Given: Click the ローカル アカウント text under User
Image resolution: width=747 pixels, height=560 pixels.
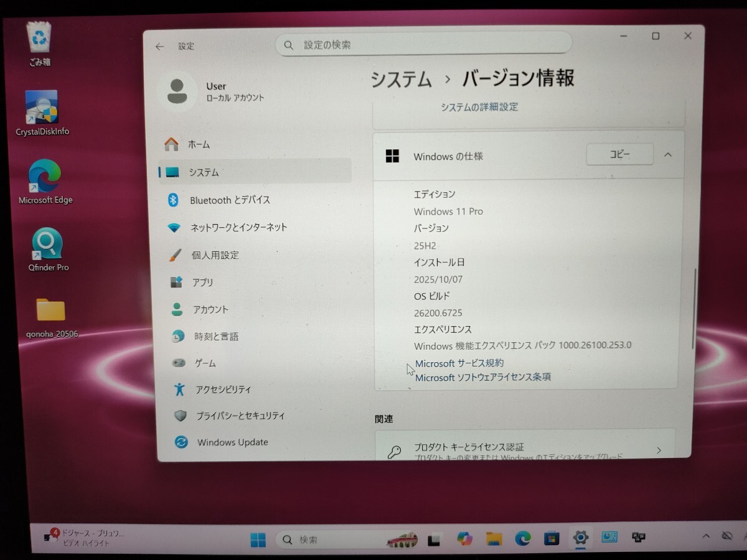Looking at the screenshot, I should [x=235, y=98].
